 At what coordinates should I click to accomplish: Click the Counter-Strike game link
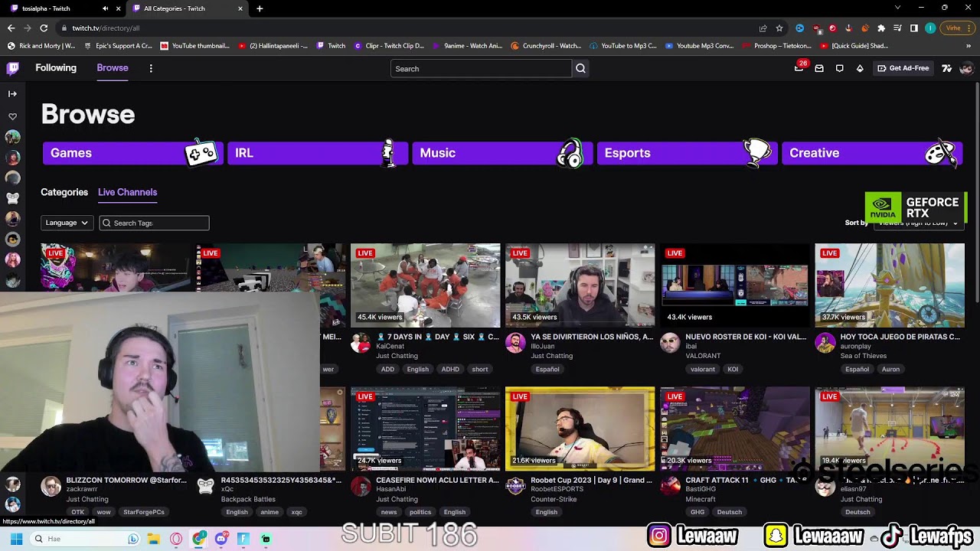(554, 499)
